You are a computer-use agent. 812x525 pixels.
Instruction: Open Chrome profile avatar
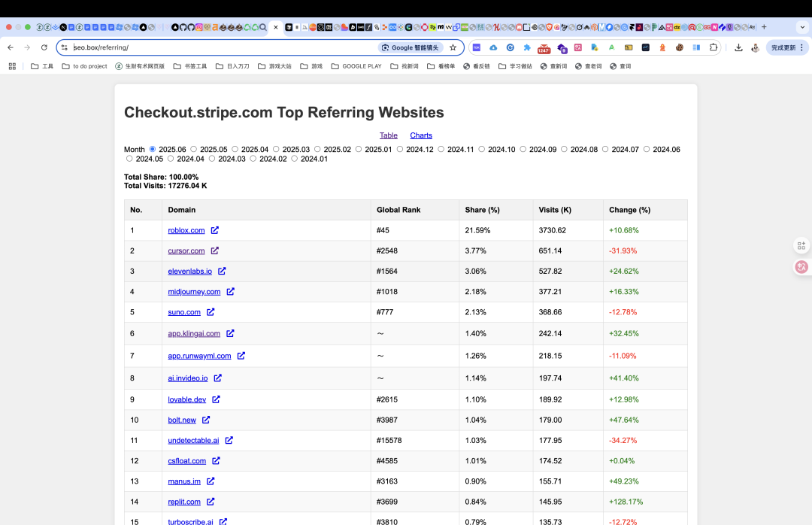pyautogui.click(x=756, y=47)
